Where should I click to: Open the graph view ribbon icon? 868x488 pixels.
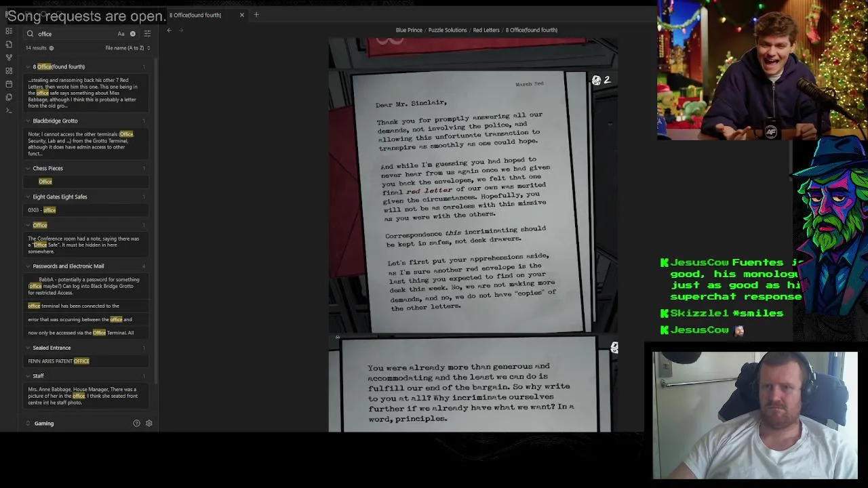point(9,58)
